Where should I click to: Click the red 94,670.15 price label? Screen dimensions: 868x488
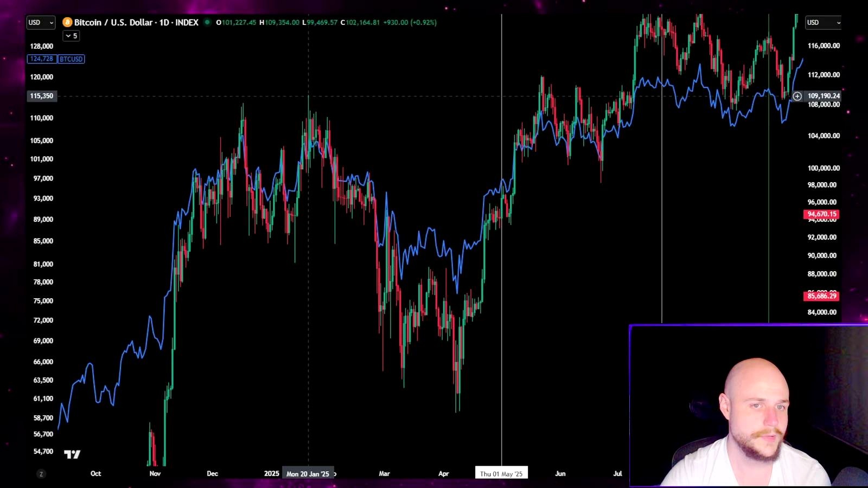point(821,214)
